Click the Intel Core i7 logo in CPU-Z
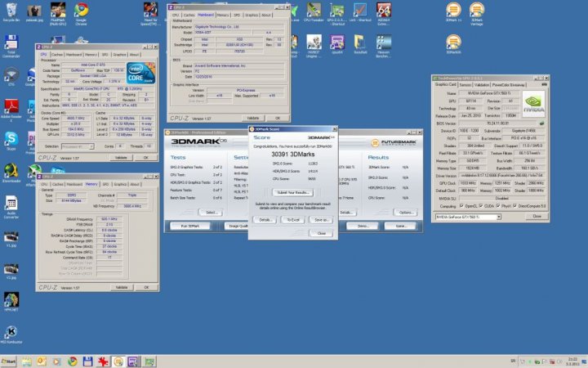588x368 pixels. (140, 74)
